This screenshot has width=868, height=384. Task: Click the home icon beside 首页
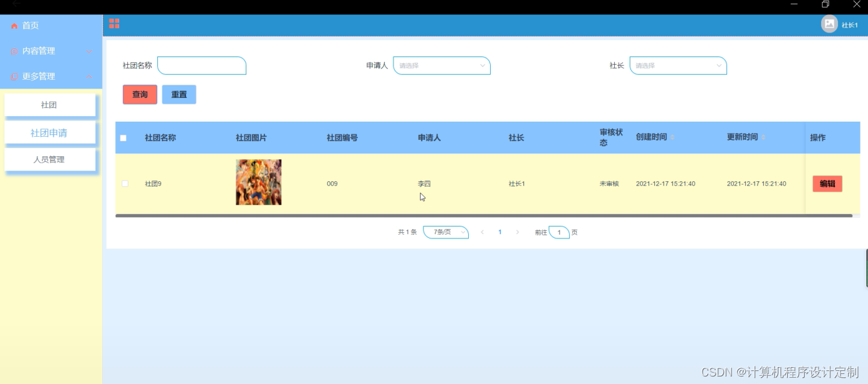14,26
